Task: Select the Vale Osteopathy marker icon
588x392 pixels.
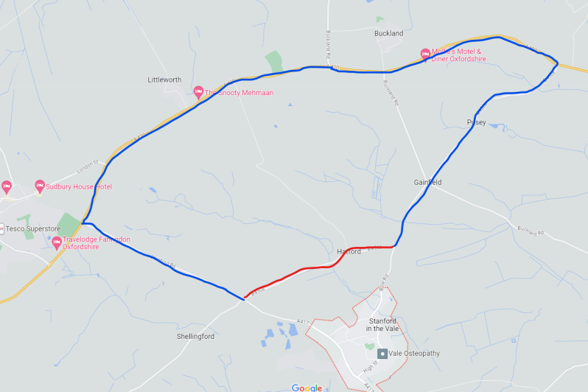Action: click(x=382, y=354)
